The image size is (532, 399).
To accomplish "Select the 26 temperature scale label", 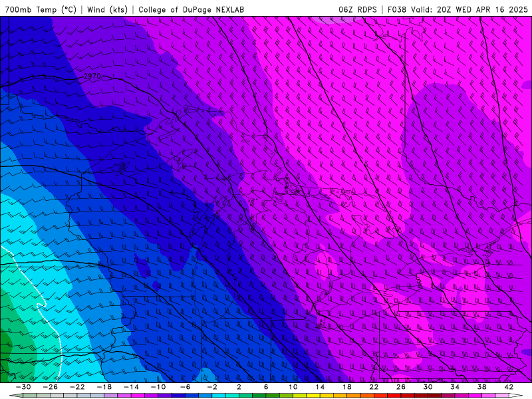I will [x=401, y=387].
